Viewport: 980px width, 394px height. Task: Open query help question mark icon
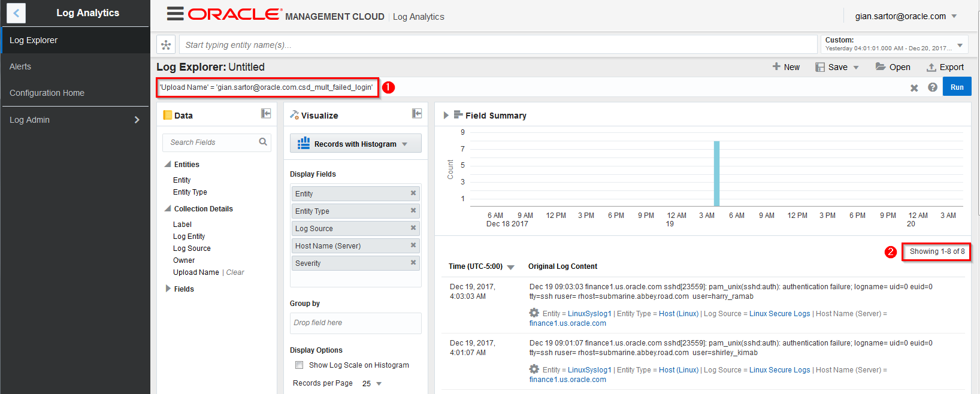pyautogui.click(x=933, y=87)
